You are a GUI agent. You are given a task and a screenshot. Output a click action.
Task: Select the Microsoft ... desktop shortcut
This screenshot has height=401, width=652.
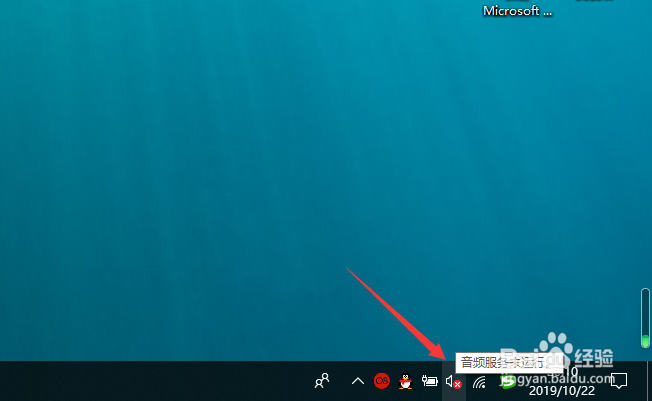tap(517, 9)
